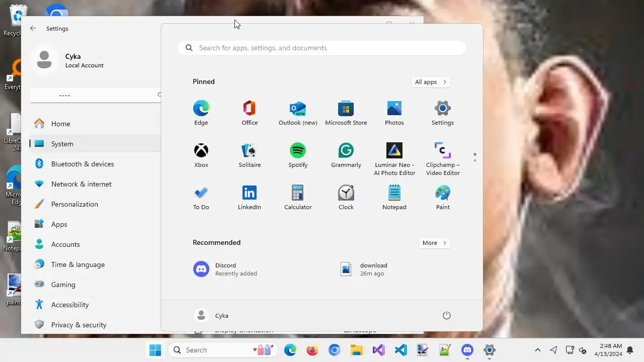Screen dimensions: 644x362
Task: Open Apps settings page
Action: [x=95, y=224]
